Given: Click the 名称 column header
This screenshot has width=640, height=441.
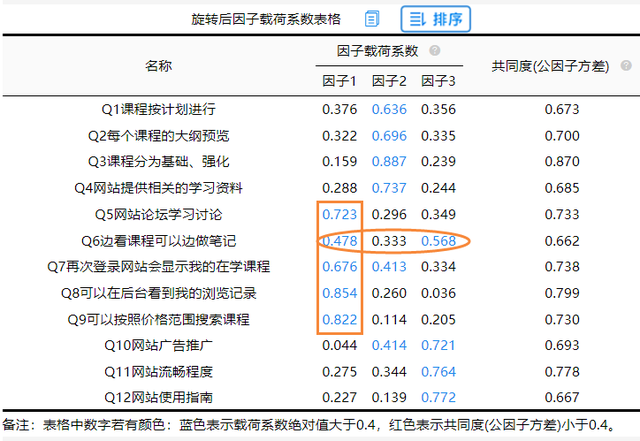Looking at the screenshot, I should 158,66.
